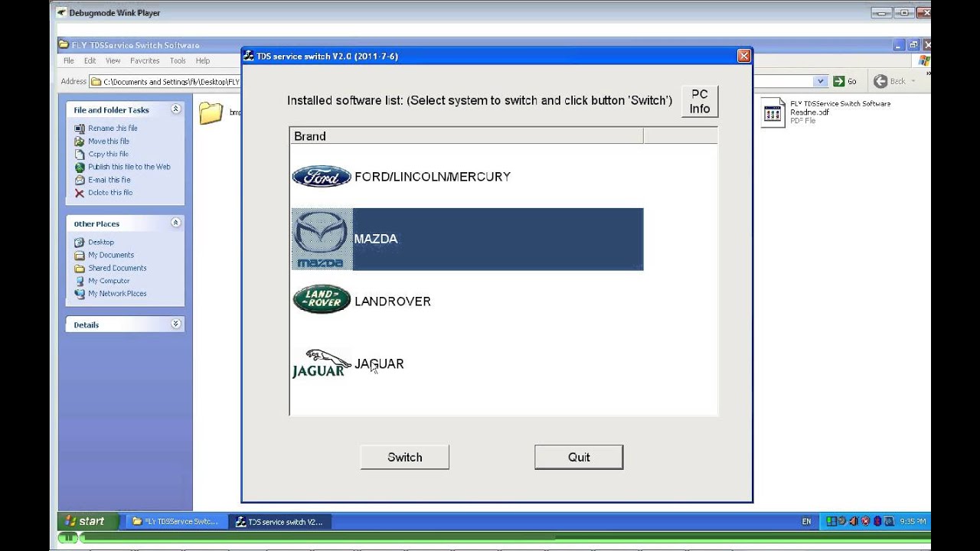Open the File menu in Explorer window

point(69,60)
